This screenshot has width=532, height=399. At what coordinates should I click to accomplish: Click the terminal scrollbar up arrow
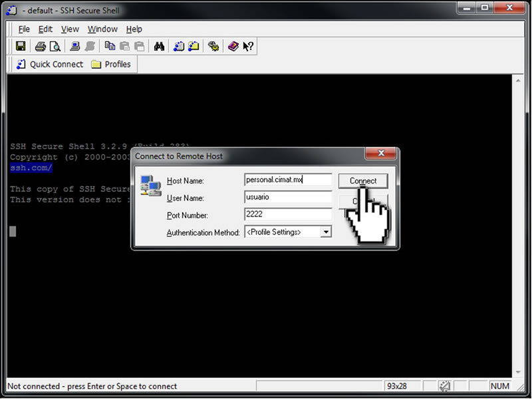click(518, 80)
